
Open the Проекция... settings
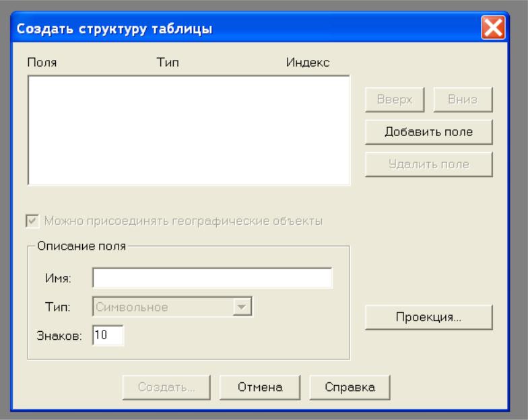[x=428, y=317]
